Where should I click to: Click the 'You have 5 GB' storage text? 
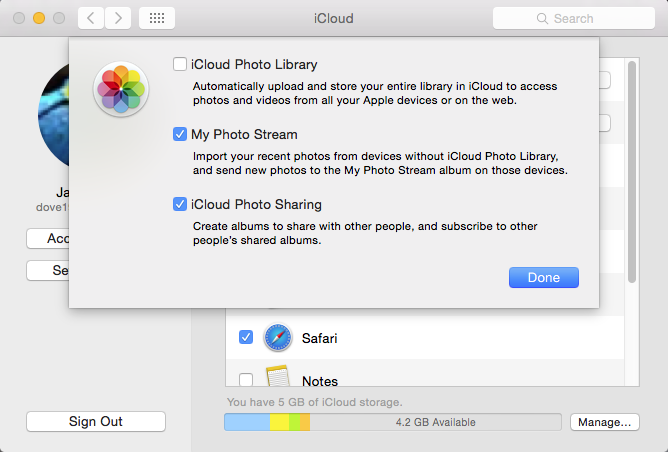pyautogui.click(x=314, y=402)
